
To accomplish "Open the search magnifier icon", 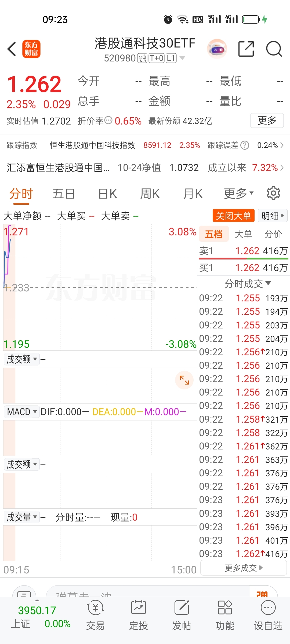I will 274,49.
